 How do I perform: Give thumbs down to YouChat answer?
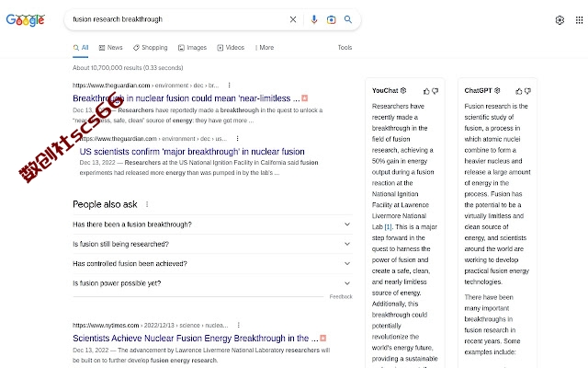pos(435,91)
